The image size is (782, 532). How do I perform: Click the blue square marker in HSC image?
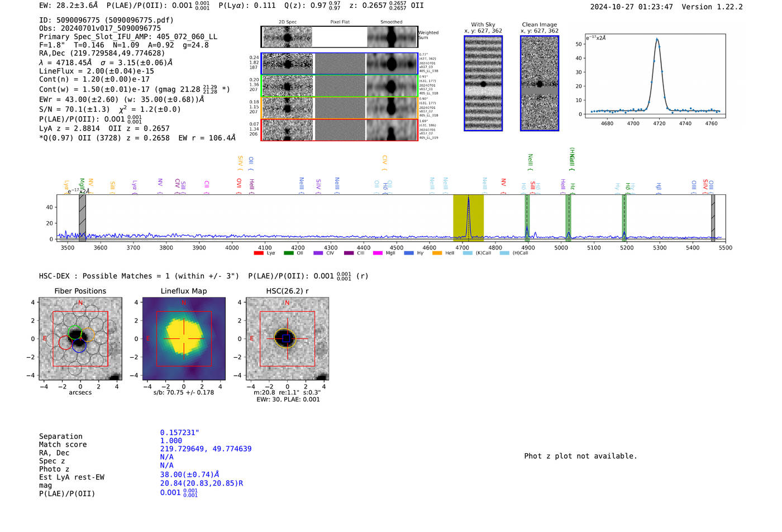click(x=287, y=338)
